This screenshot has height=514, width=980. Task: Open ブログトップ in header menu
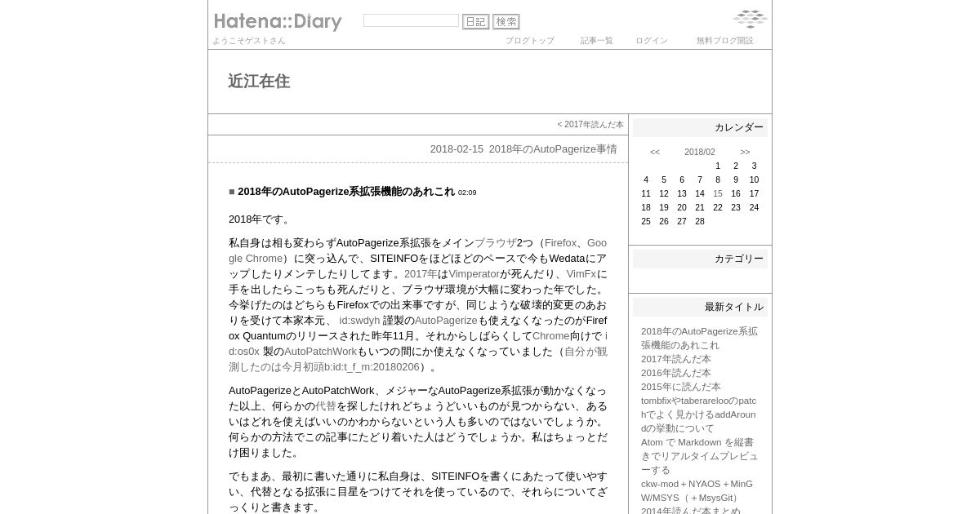tap(529, 41)
